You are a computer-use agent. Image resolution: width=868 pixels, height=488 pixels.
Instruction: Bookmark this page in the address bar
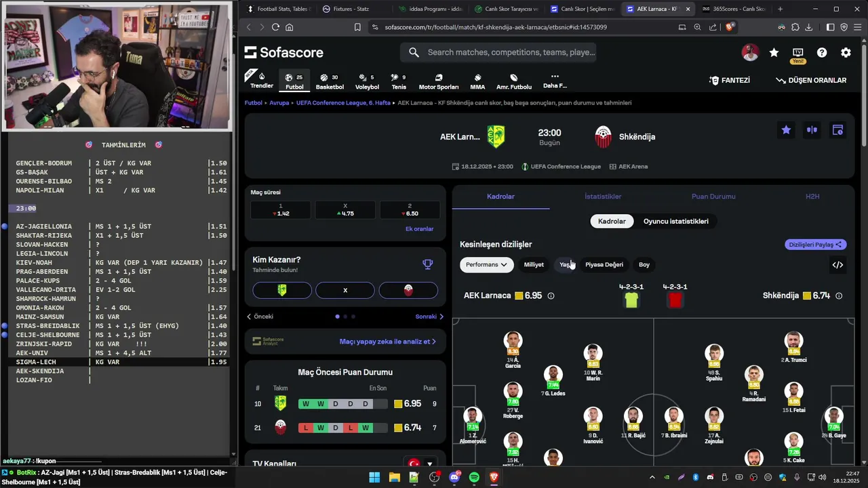(x=357, y=27)
